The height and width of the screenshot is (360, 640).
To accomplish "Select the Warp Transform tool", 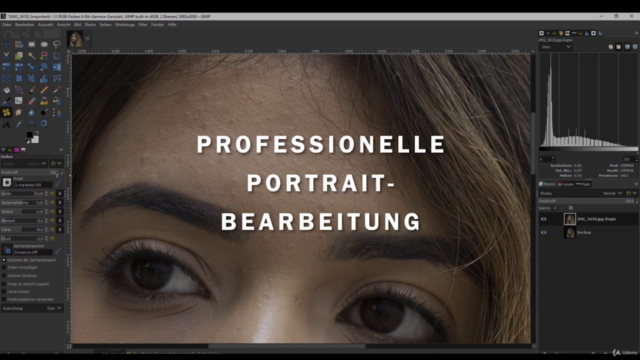I will (44, 78).
